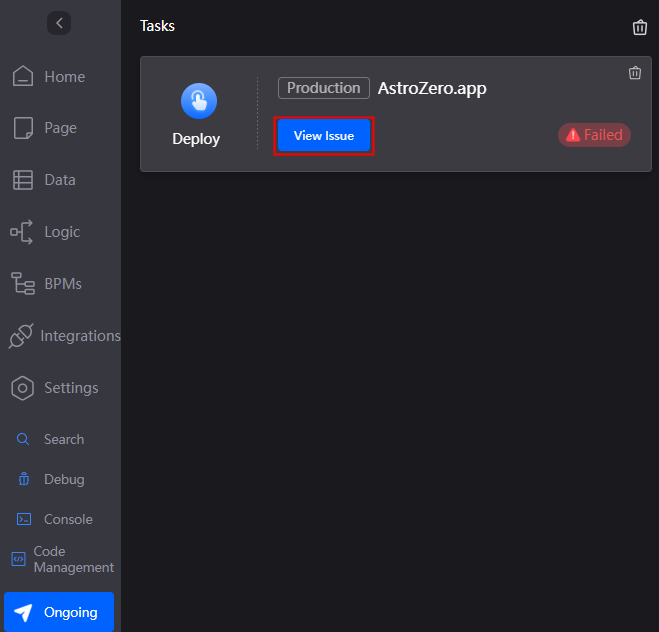Click the BPMs hierarchy icon
This screenshot has width=659, height=632.
pos(23,284)
